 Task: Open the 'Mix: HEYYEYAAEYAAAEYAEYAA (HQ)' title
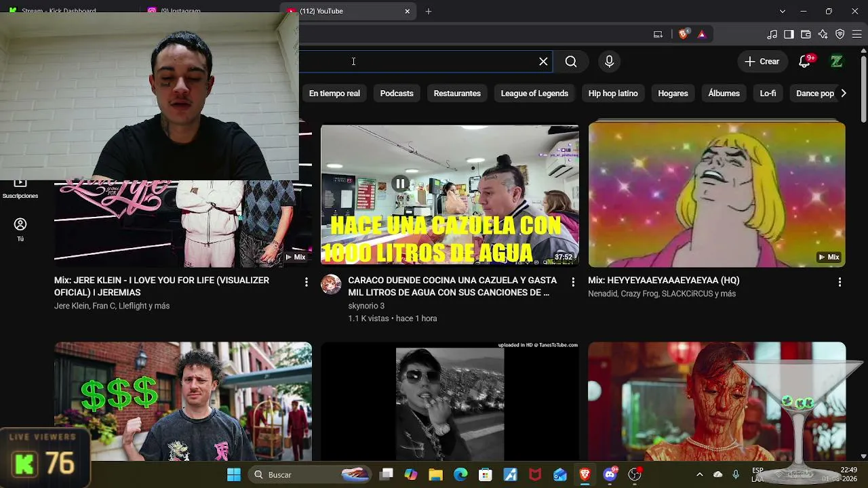click(x=664, y=280)
